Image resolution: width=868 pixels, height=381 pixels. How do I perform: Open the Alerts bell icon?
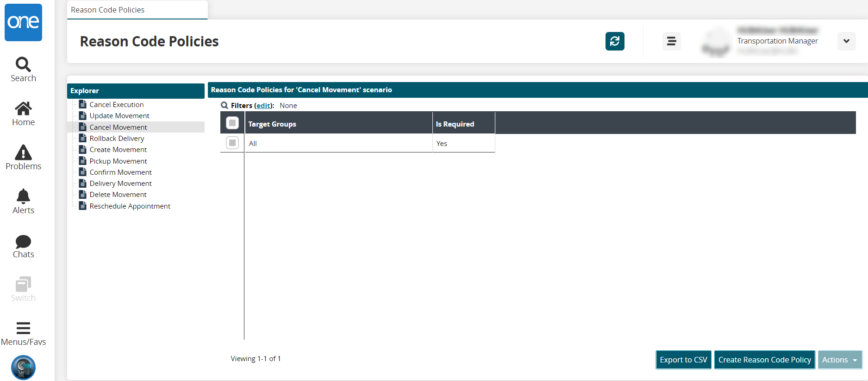[23, 197]
